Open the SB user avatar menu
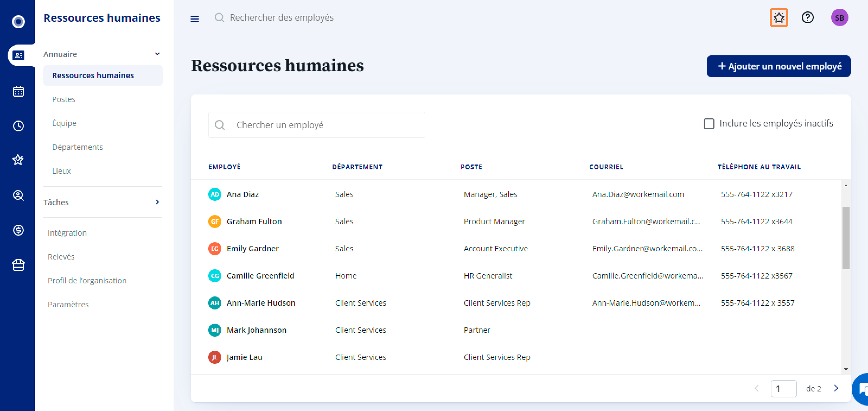Viewport: 868px width, 411px height. point(839,18)
